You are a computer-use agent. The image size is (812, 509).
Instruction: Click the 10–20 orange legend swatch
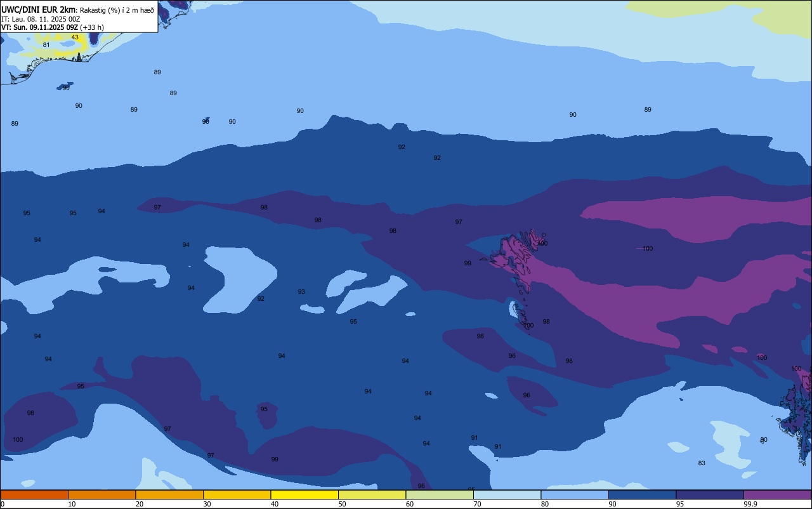(x=101, y=494)
